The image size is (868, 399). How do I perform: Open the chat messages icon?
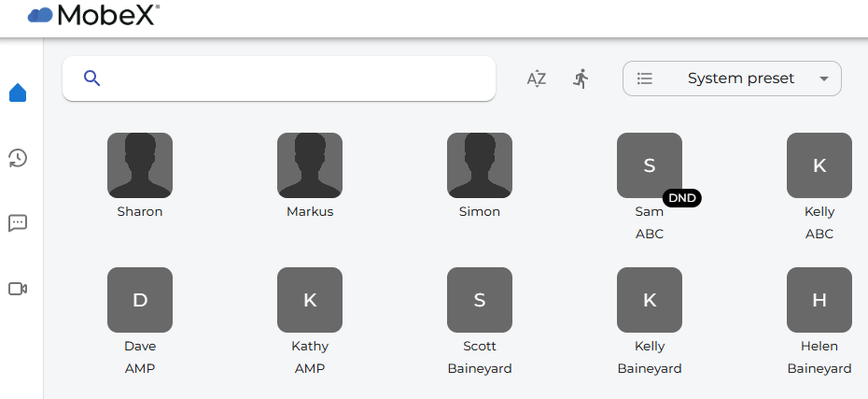tap(18, 223)
